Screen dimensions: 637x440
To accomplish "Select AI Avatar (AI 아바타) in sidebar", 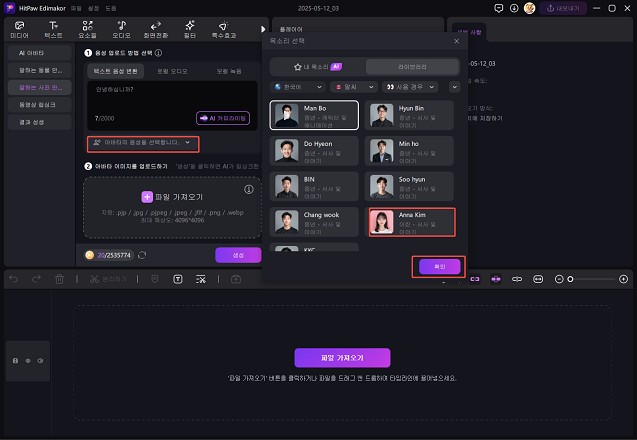I will point(39,53).
